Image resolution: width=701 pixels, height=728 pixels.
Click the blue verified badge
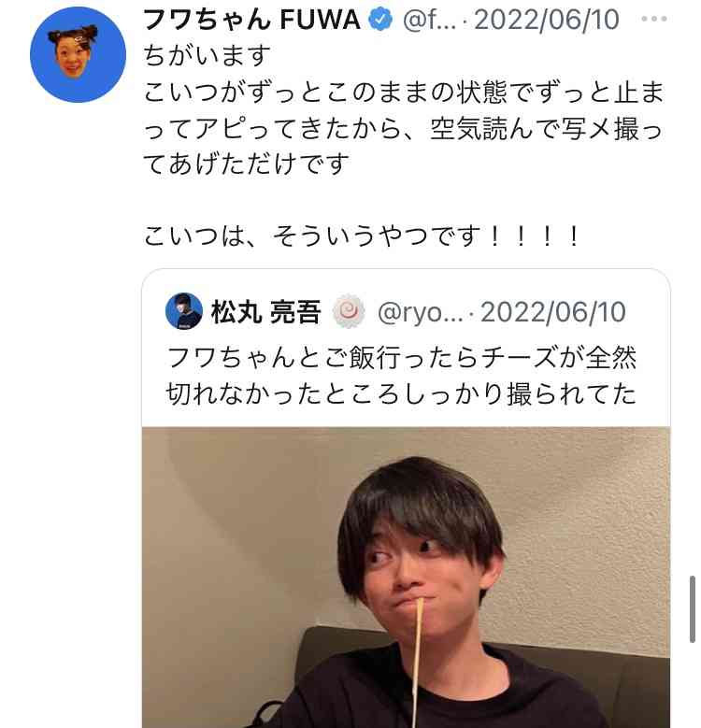pos(380,20)
